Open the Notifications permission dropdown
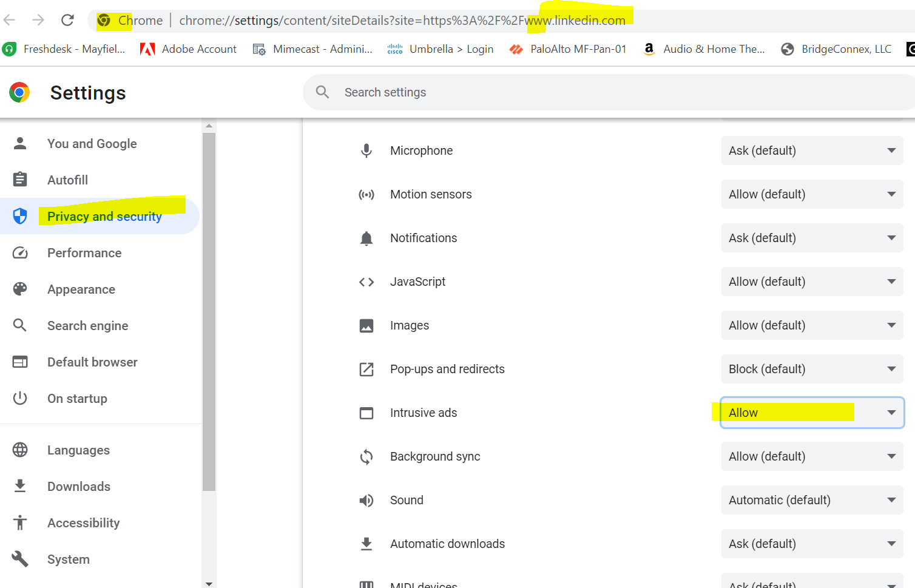This screenshot has height=588, width=915. (x=812, y=238)
